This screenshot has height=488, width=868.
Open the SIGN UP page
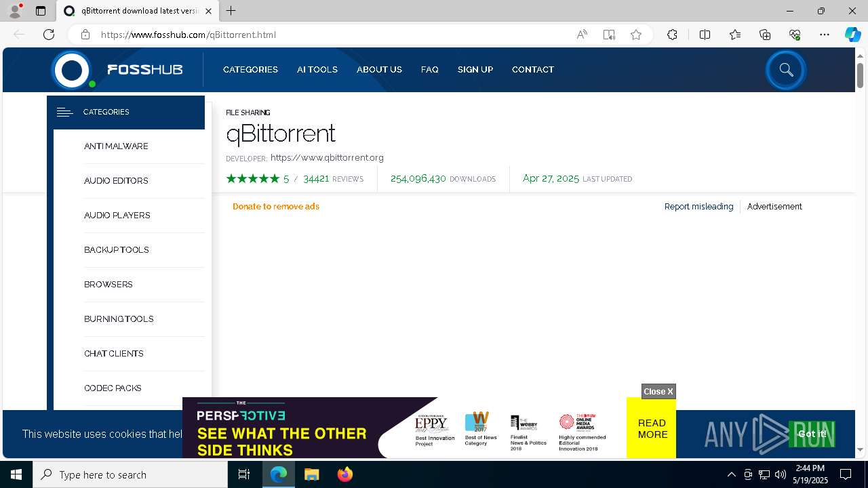pos(475,70)
